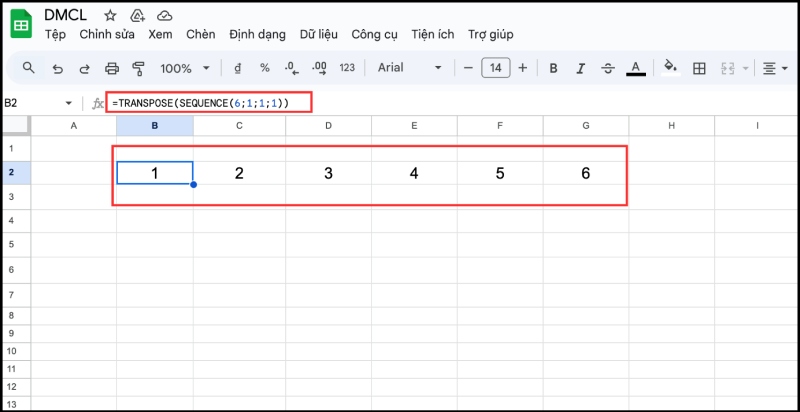Open the 100% zoom dropdown
The width and height of the screenshot is (800, 412).
coord(185,68)
